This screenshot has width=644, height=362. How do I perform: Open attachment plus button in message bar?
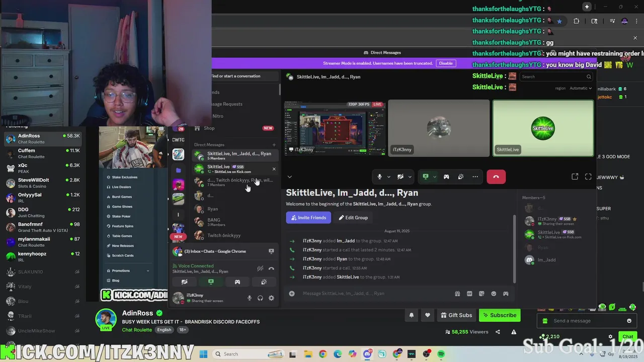(292, 294)
